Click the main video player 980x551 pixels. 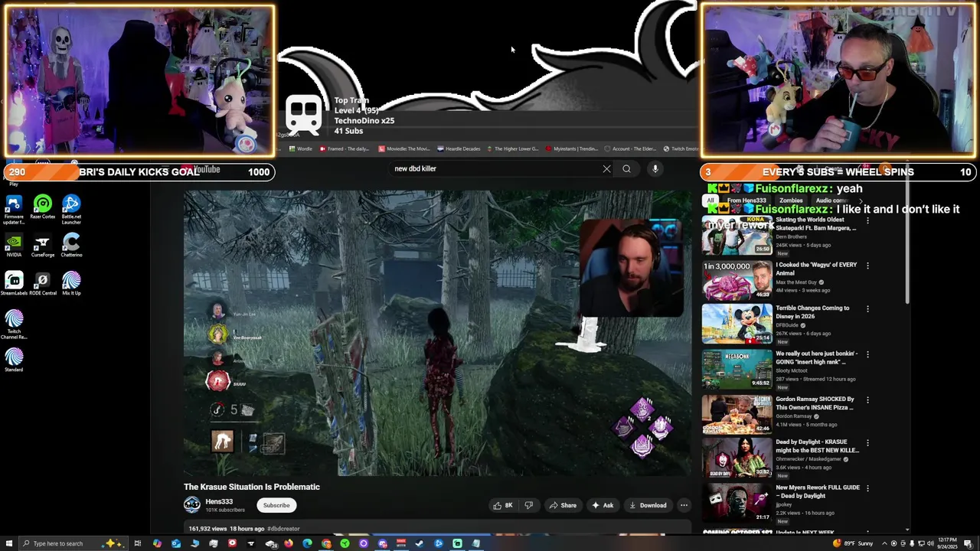coord(437,333)
